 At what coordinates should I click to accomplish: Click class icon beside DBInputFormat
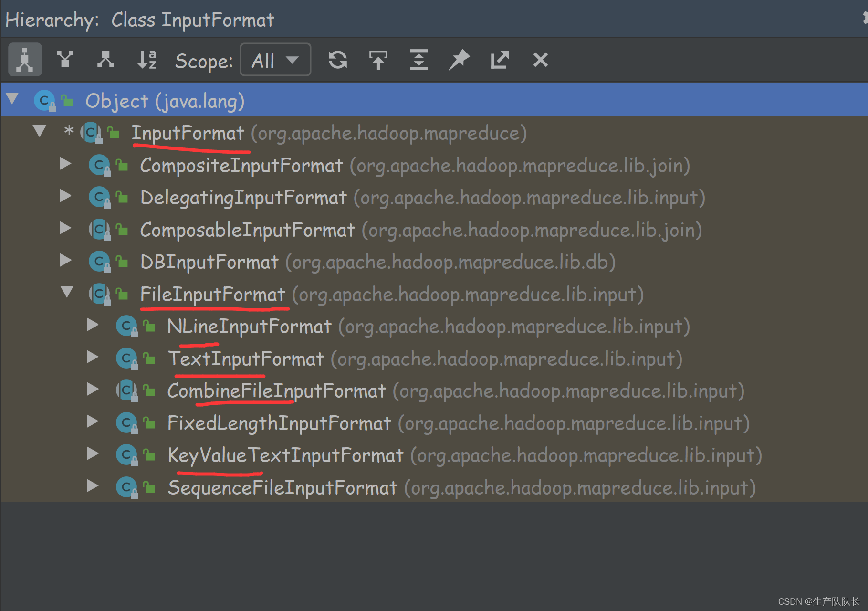(x=100, y=262)
